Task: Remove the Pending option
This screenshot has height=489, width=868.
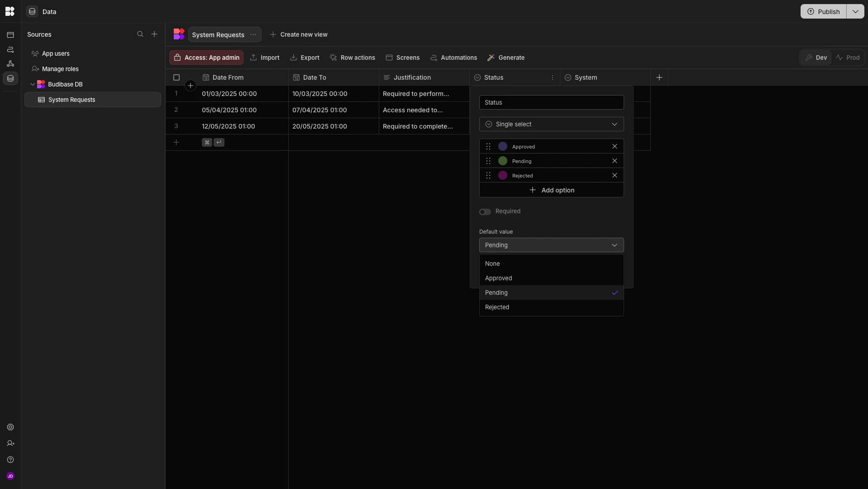Action: 615,161
